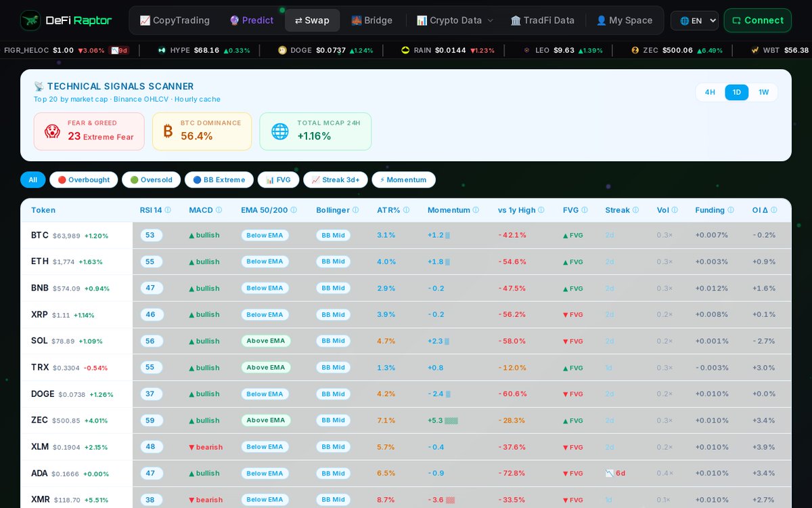Click the Connect wallet button
The width and height of the screenshot is (812, 508).
click(757, 20)
